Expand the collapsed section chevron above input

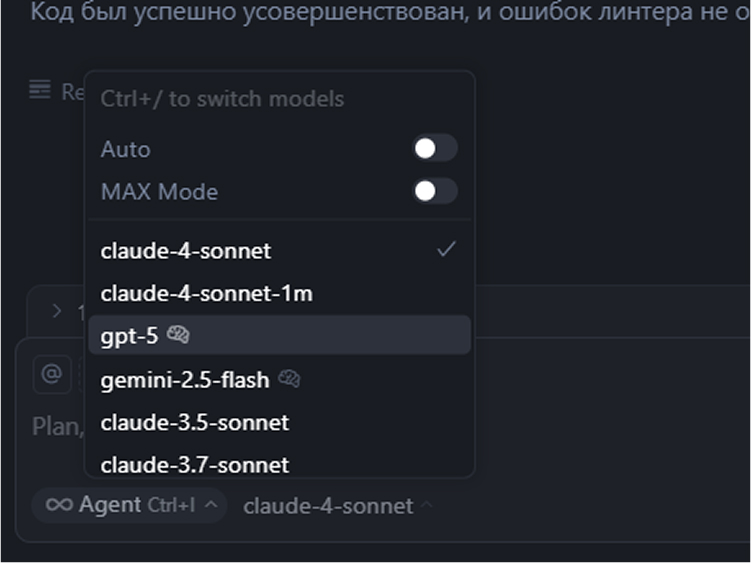click(57, 311)
